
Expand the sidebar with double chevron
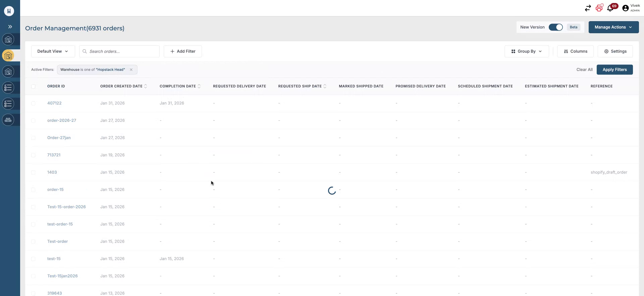coord(10,27)
